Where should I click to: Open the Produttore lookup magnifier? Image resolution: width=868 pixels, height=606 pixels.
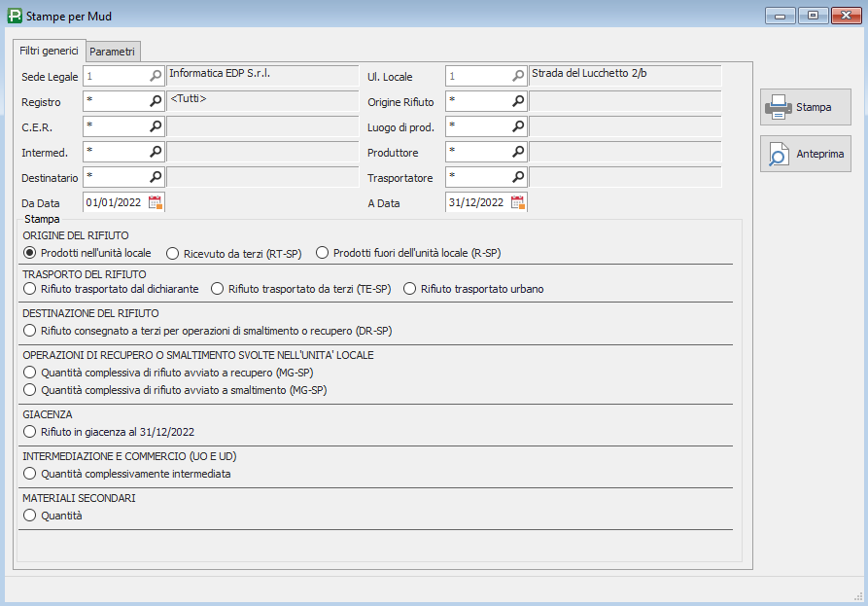[x=517, y=151]
